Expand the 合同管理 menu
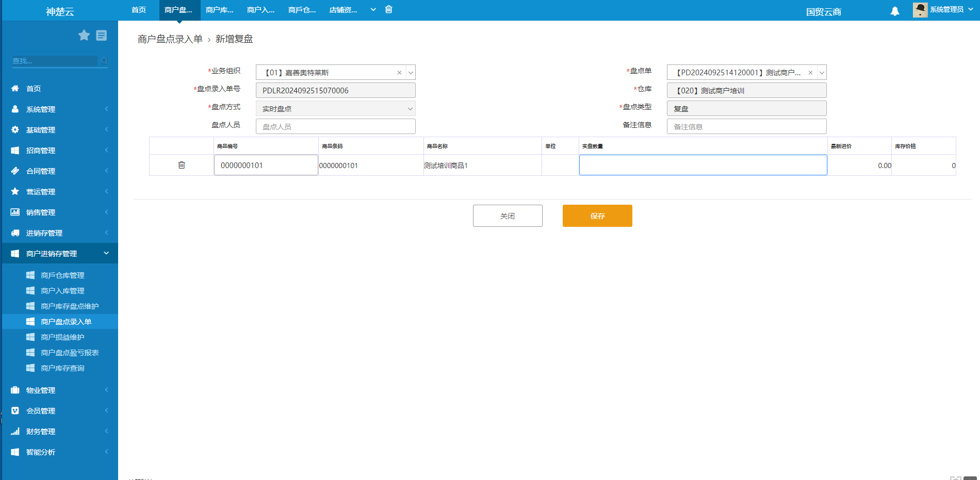Viewport: 980px width, 480px height. coord(106,171)
